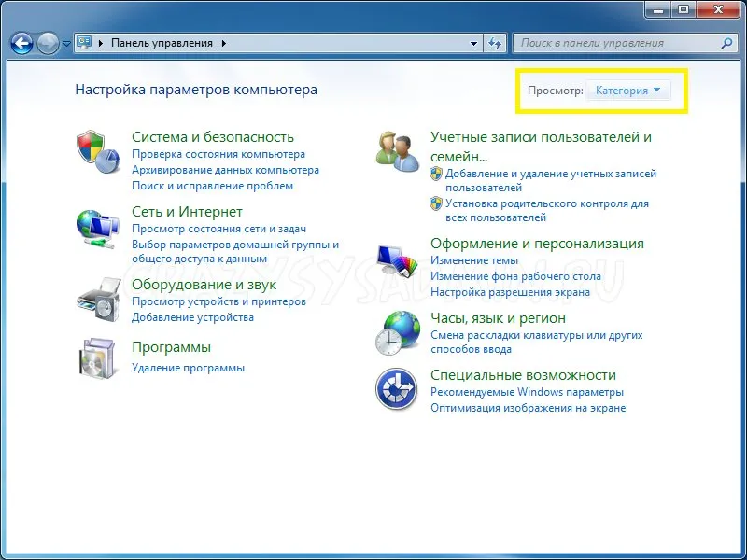Open Ease of Access blue circle icon
This screenshot has height=560, width=747.
click(x=396, y=389)
